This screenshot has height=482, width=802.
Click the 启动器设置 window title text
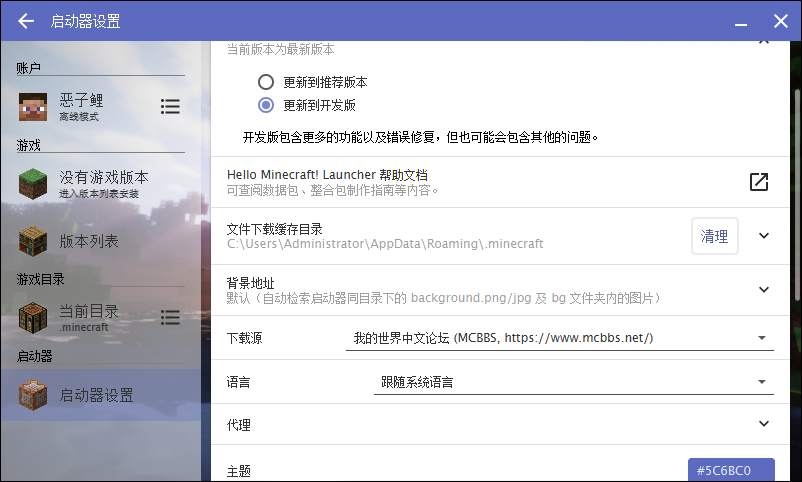point(85,21)
